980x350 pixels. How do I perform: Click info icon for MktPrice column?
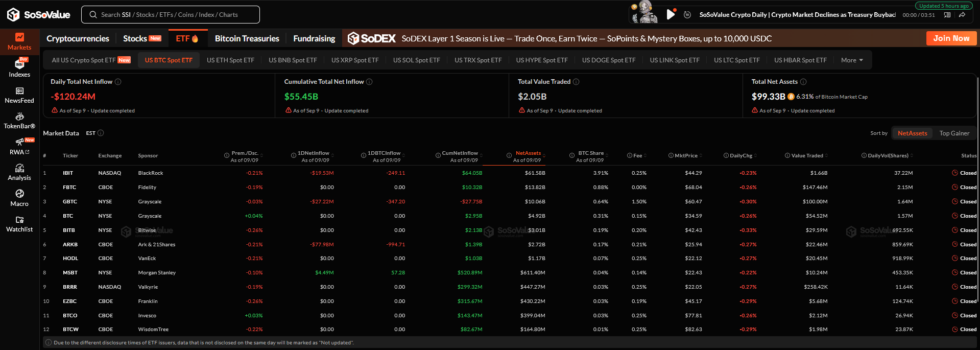pyautogui.click(x=671, y=155)
